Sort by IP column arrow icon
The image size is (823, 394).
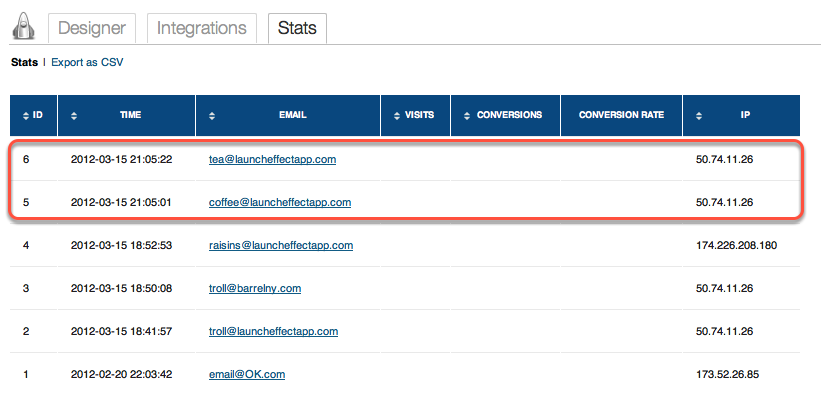[699, 116]
